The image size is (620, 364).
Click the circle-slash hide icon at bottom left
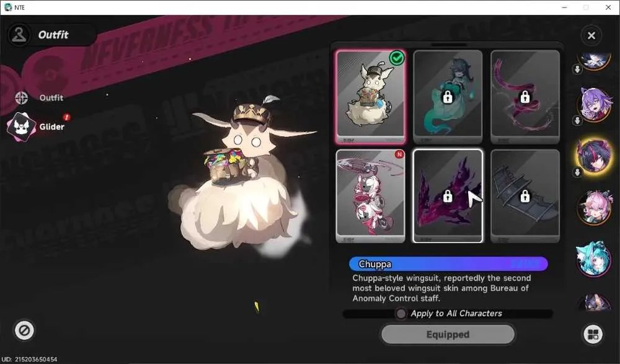[x=24, y=330]
